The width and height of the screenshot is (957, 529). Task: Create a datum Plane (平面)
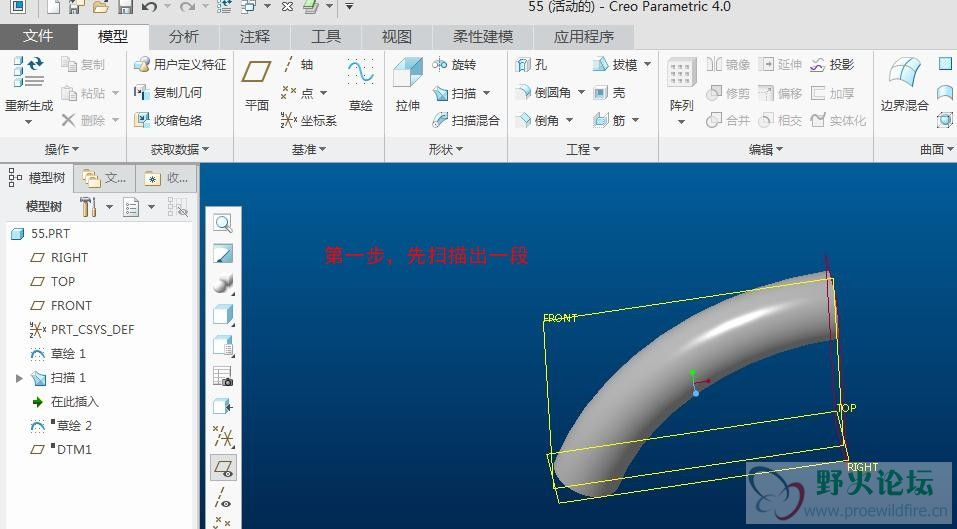[256, 84]
